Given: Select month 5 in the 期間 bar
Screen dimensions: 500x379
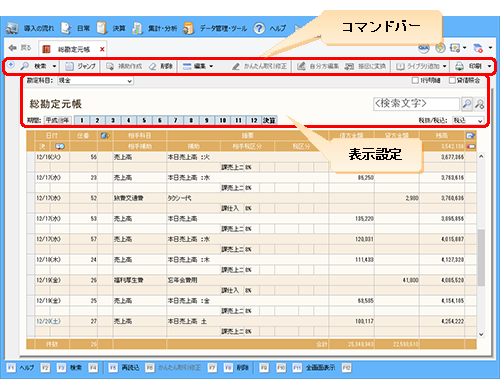Looking at the screenshot, I should pyautogui.click(x=144, y=120).
